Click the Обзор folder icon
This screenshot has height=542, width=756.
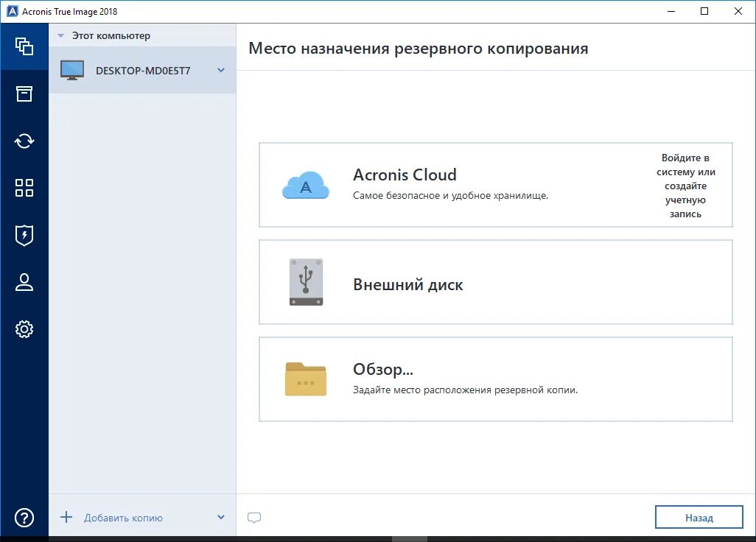click(306, 379)
